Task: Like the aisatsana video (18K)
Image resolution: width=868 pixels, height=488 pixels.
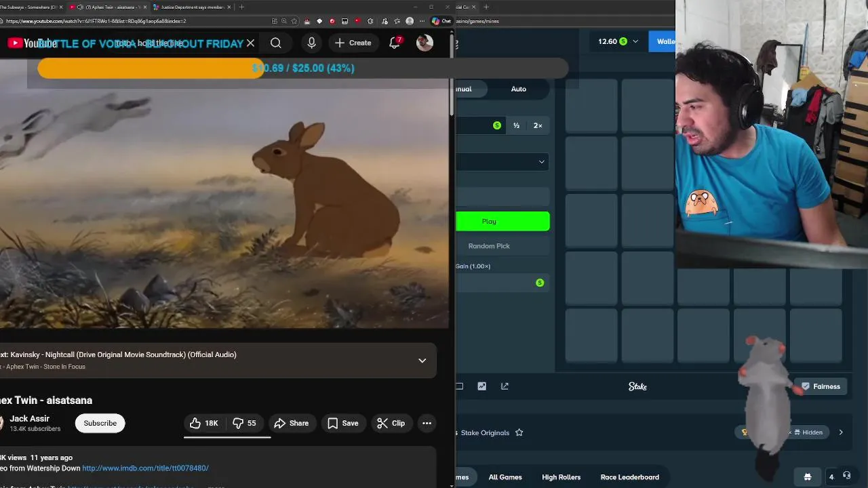Action: tap(204, 423)
